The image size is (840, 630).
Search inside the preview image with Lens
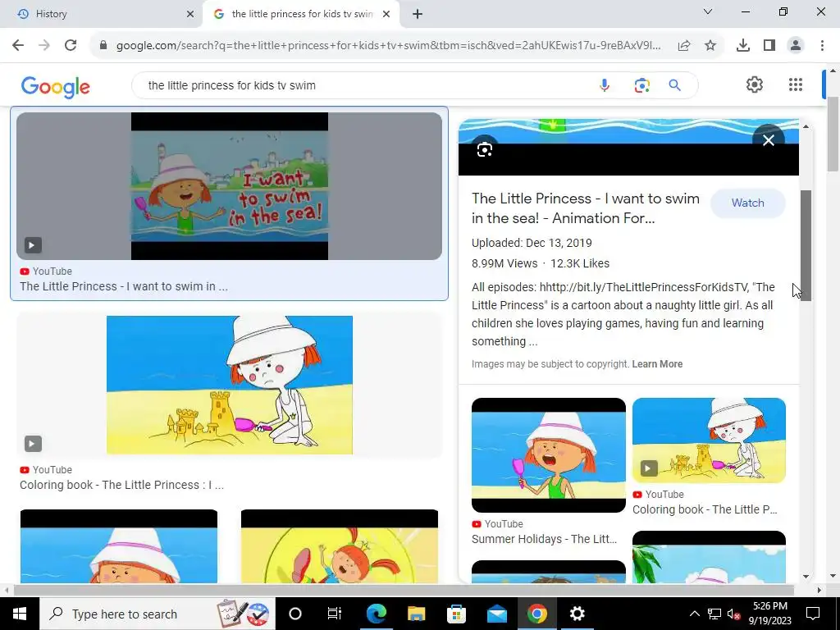(484, 149)
